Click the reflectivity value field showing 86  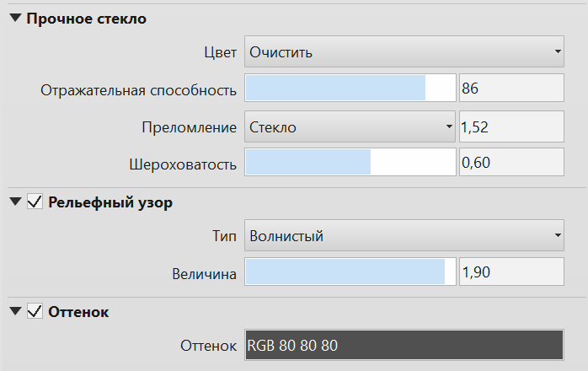(x=510, y=89)
